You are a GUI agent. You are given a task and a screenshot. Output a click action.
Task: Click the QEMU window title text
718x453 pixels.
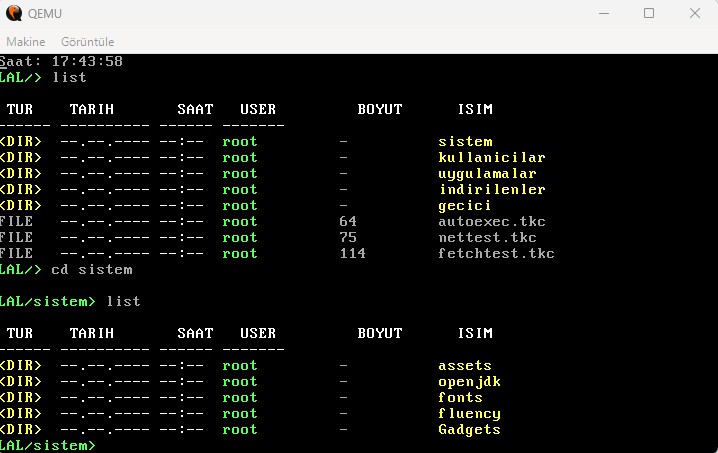(44, 14)
